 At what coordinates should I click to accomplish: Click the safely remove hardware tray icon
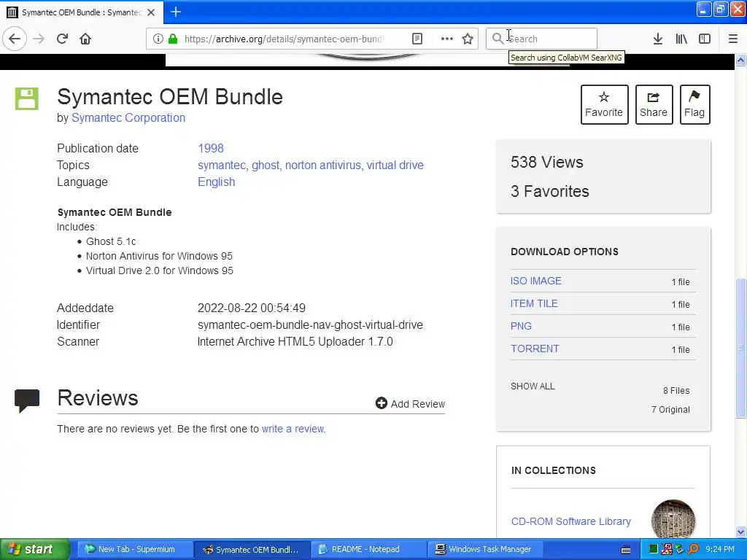tap(680, 549)
